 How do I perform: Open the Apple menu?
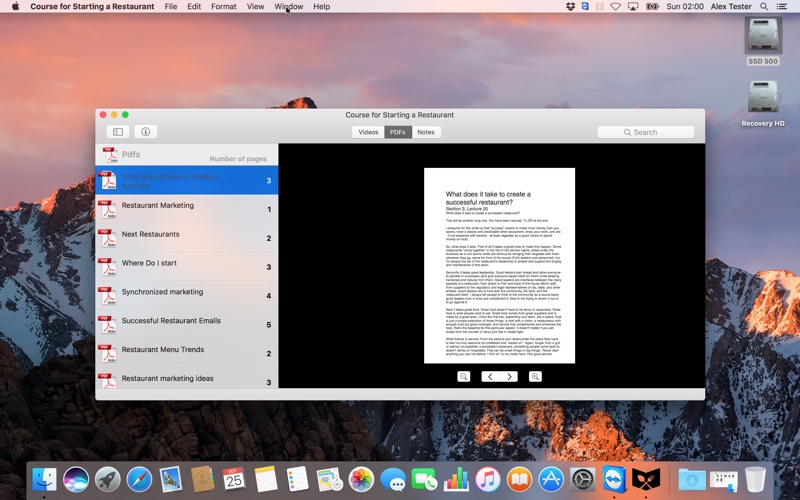pyautogui.click(x=15, y=6)
